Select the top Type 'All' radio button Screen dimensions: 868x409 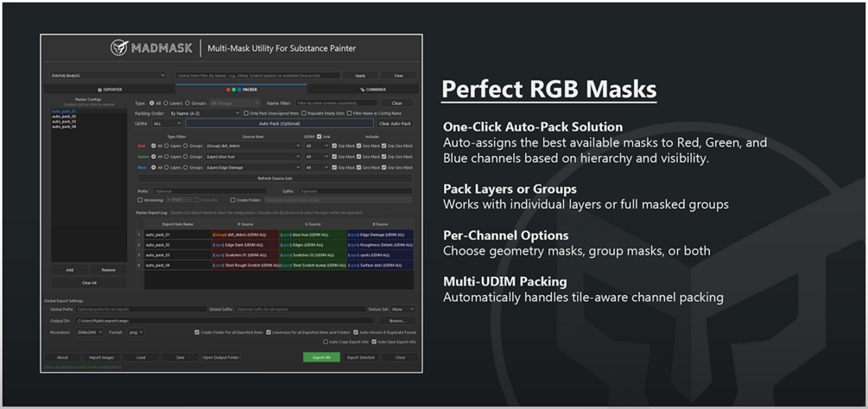click(x=152, y=103)
